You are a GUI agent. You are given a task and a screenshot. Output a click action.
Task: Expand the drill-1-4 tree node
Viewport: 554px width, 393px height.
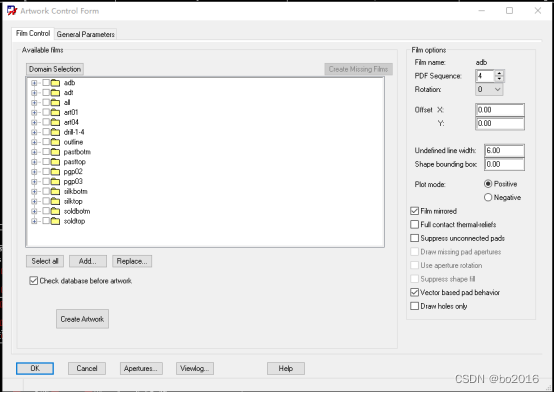click(34, 133)
